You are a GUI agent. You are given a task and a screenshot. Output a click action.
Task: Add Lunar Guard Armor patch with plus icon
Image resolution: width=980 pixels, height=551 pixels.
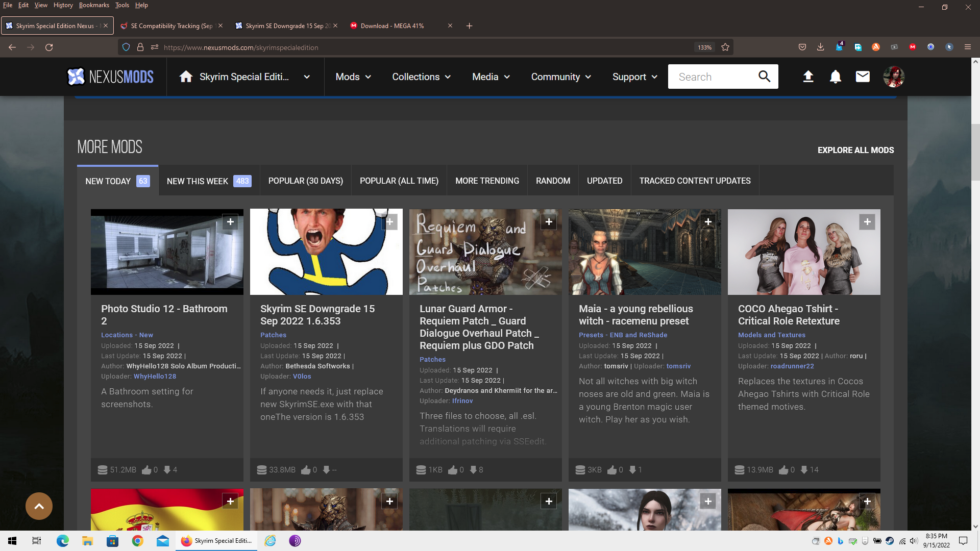pos(549,222)
